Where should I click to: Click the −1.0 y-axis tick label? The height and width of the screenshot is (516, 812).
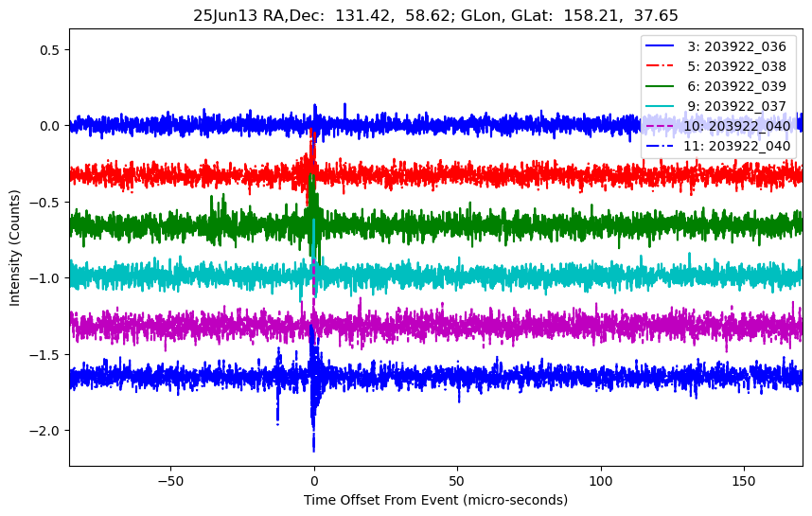coord(45,278)
